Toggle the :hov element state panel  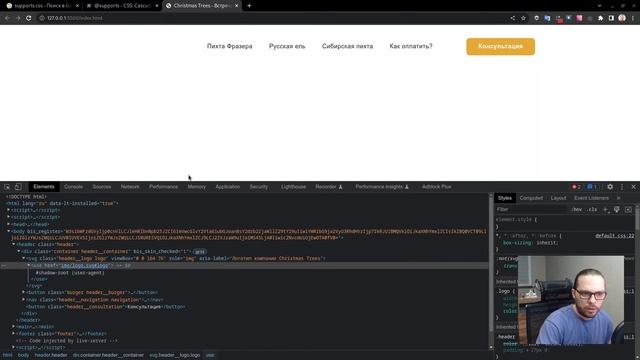576,209
